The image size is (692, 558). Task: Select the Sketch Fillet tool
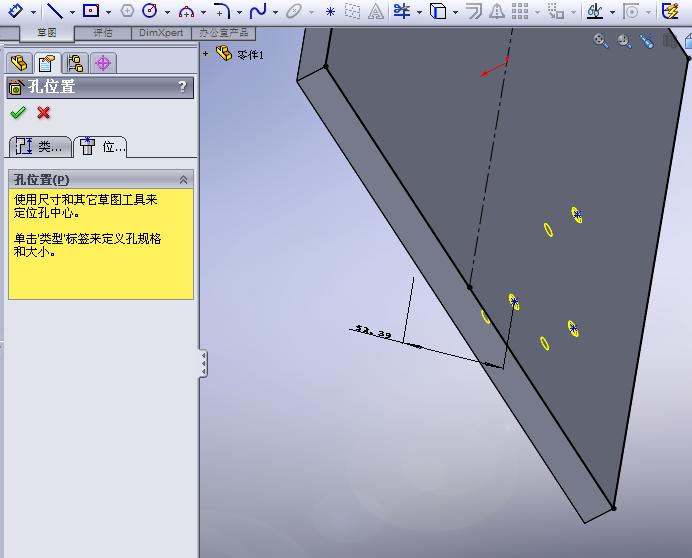tap(222, 11)
